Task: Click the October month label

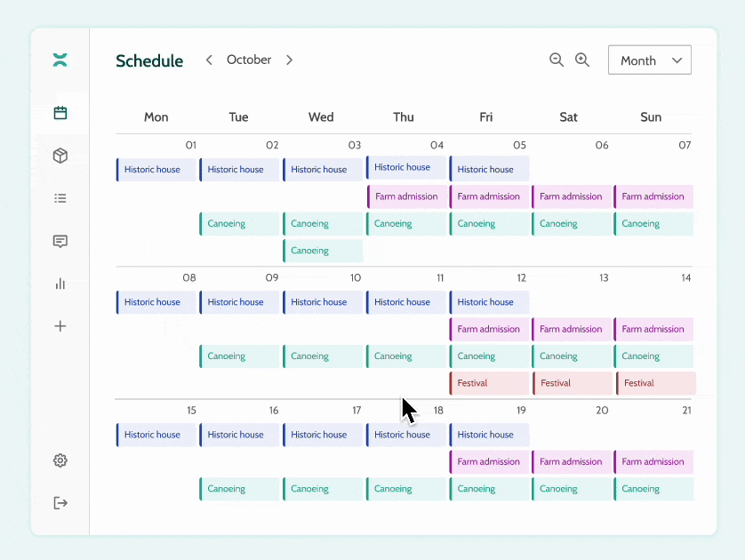Action: coord(249,60)
